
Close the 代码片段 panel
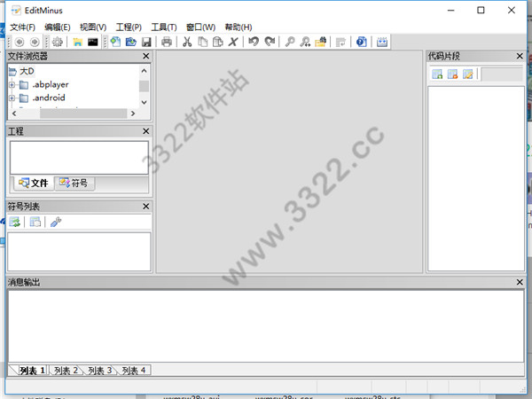click(x=520, y=56)
